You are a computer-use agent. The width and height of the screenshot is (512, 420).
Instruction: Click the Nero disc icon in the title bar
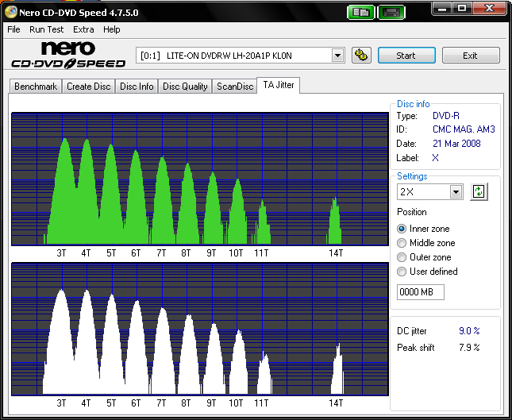11,12
